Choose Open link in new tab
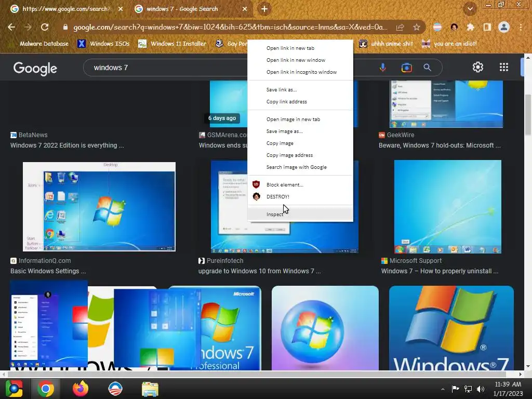This screenshot has width=532, height=399. coord(300,48)
